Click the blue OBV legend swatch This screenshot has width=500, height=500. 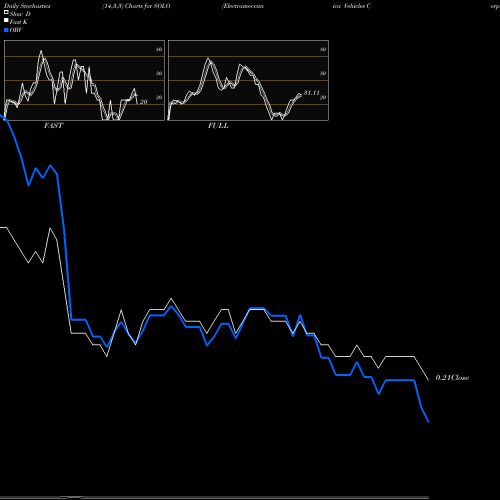[x=6, y=30]
